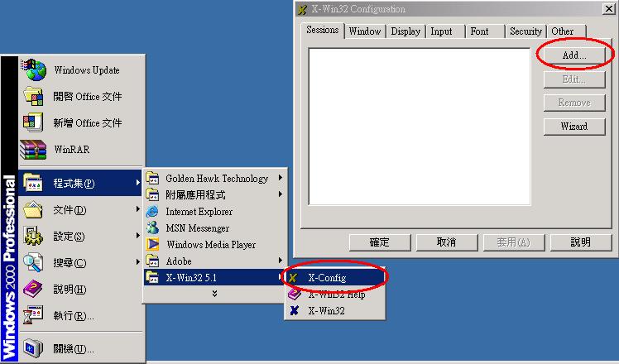
Task: Click the X-Config icon in submenu
Action: tap(293, 278)
